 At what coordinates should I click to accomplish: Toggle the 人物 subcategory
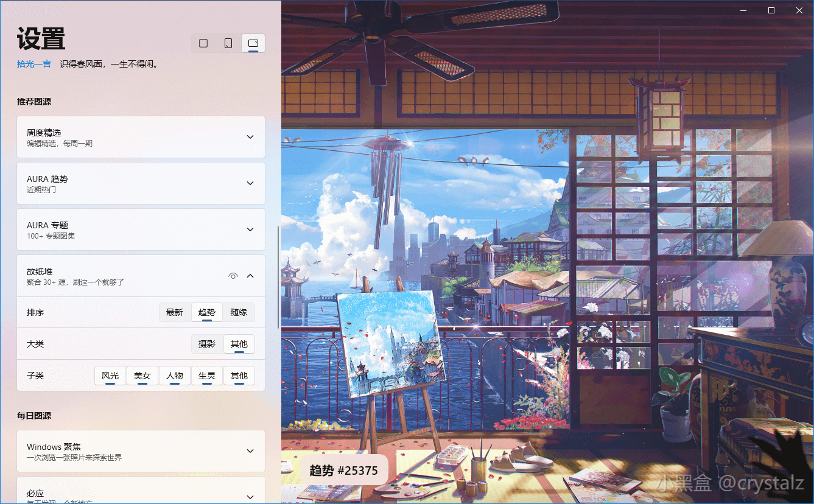[x=175, y=376]
